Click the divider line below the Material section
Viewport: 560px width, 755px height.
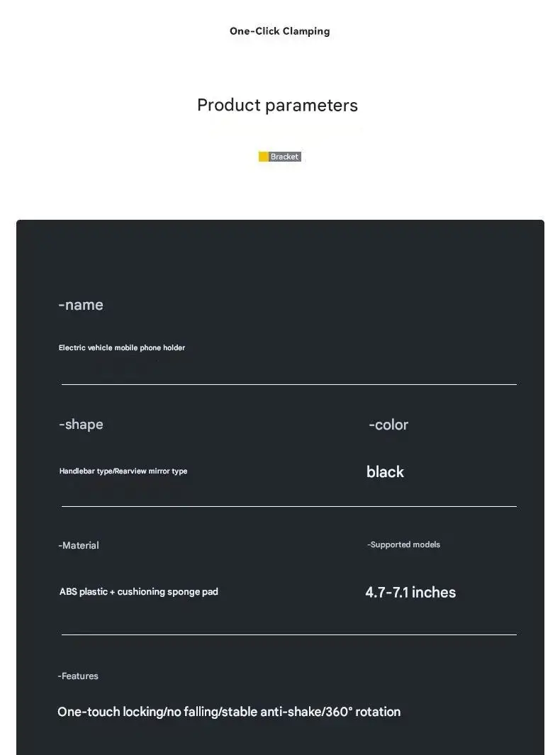(x=289, y=634)
